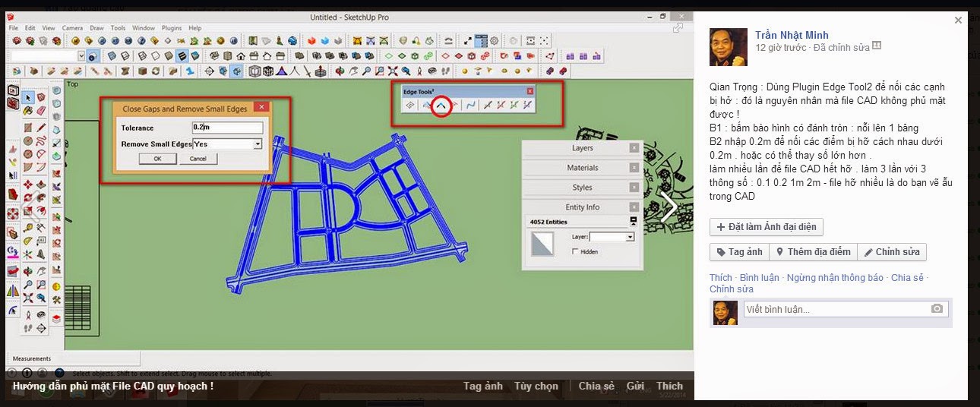
Task: Click the Tag ảnh button under the post
Action: [x=739, y=252]
